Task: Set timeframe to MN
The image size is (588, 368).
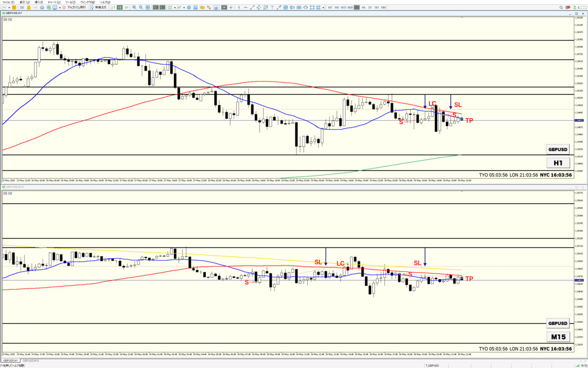Action: 383,7
